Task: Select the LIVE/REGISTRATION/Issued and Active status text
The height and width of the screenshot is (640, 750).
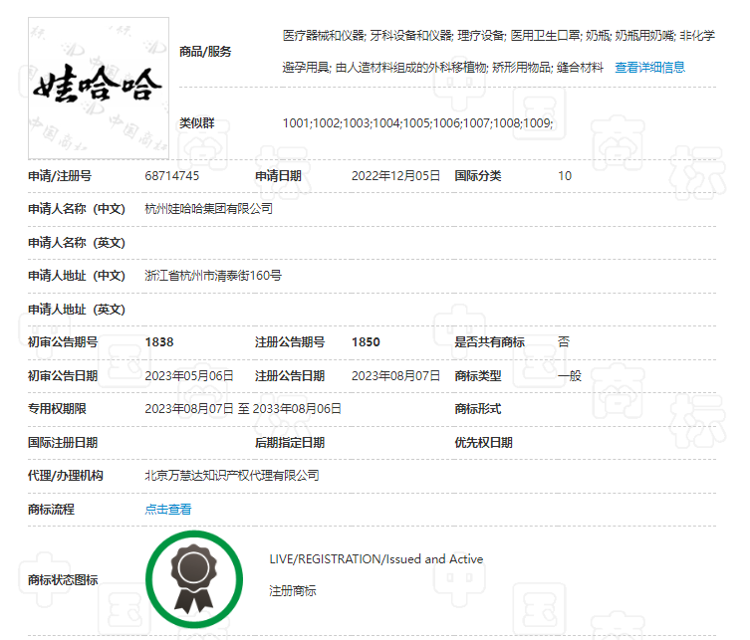Action: click(x=376, y=559)
